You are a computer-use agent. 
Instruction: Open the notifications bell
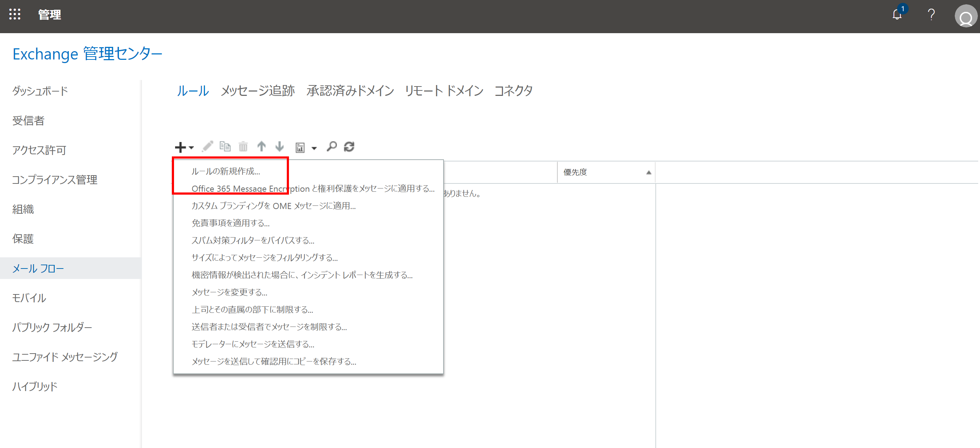tap(897, 15)
